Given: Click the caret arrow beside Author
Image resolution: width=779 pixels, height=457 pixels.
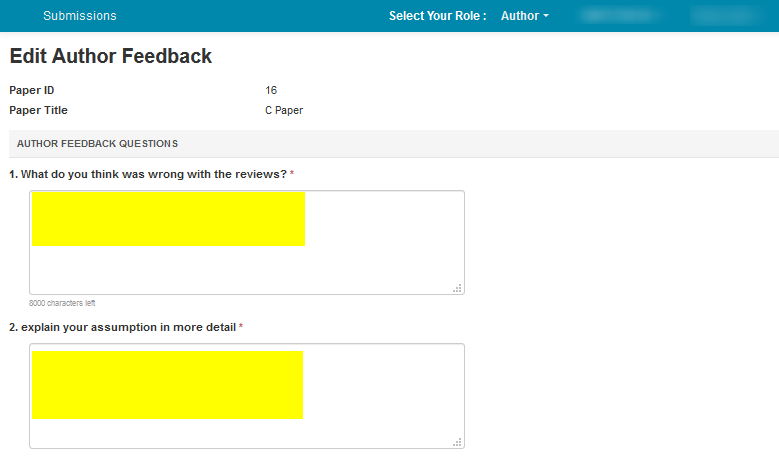Looking at the screenshot, I should coord(546,17).
